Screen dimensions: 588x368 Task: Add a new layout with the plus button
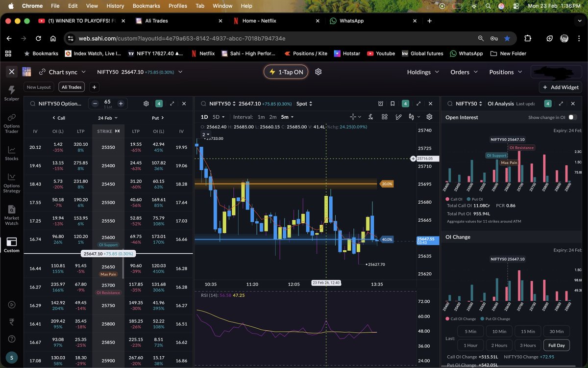tap(94, 87)
